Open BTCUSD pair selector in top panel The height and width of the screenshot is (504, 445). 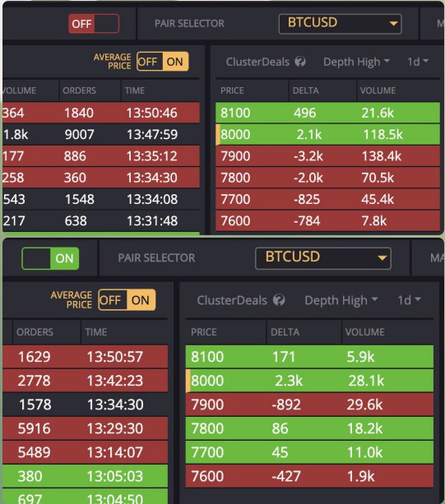point(340,24)
